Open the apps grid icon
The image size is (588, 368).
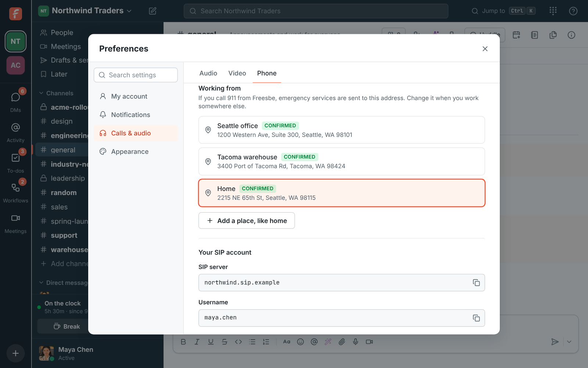553,11
